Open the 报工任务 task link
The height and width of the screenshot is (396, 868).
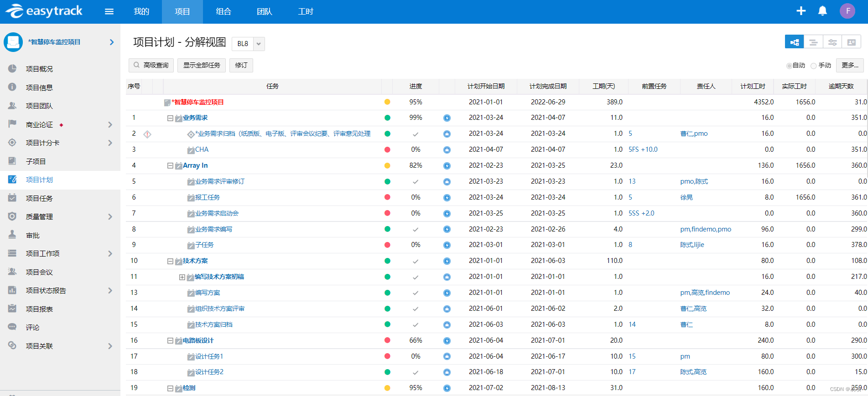[208, 197]
